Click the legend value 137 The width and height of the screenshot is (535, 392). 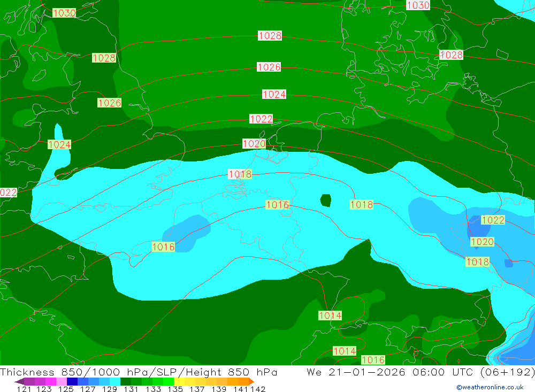(197, 389)
